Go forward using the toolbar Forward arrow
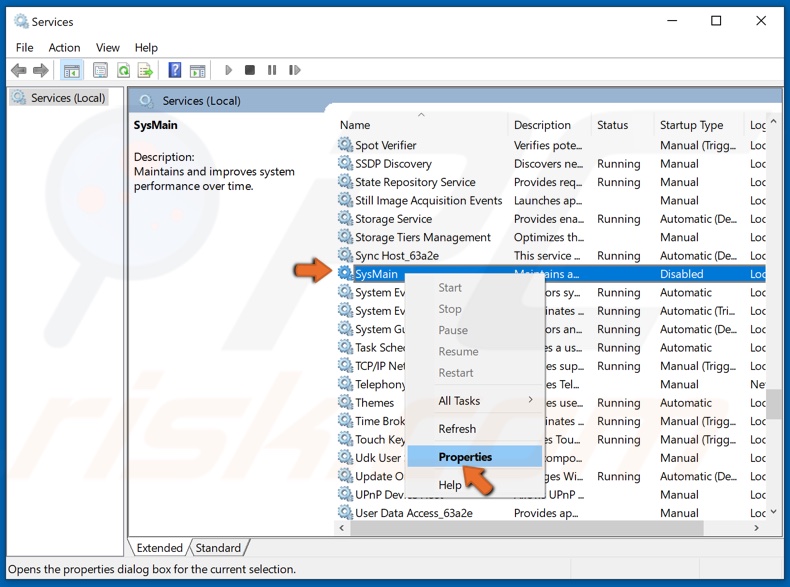 [x=41, y=70]
